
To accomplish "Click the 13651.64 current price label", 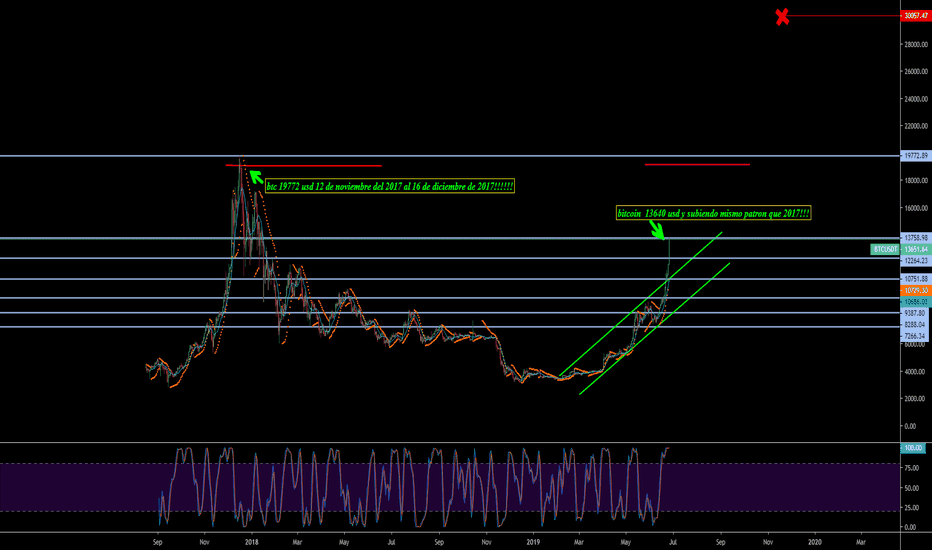I will (x=916, y=250).
